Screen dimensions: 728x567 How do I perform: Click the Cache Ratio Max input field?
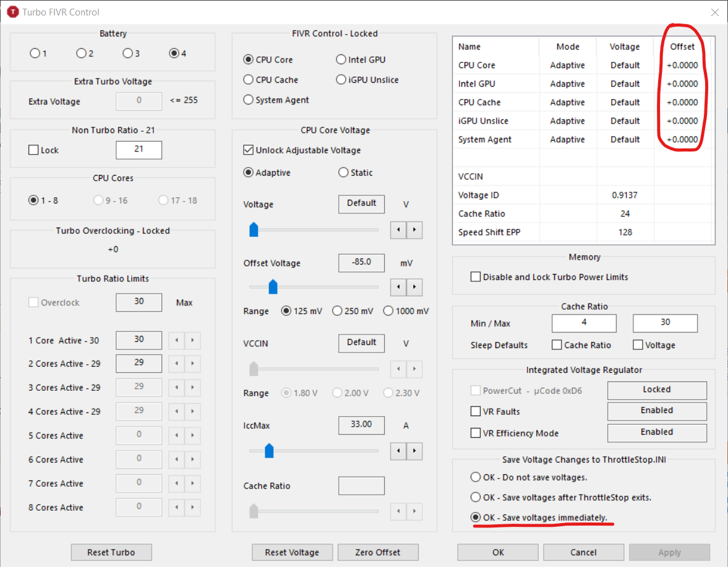coord(665,323)
